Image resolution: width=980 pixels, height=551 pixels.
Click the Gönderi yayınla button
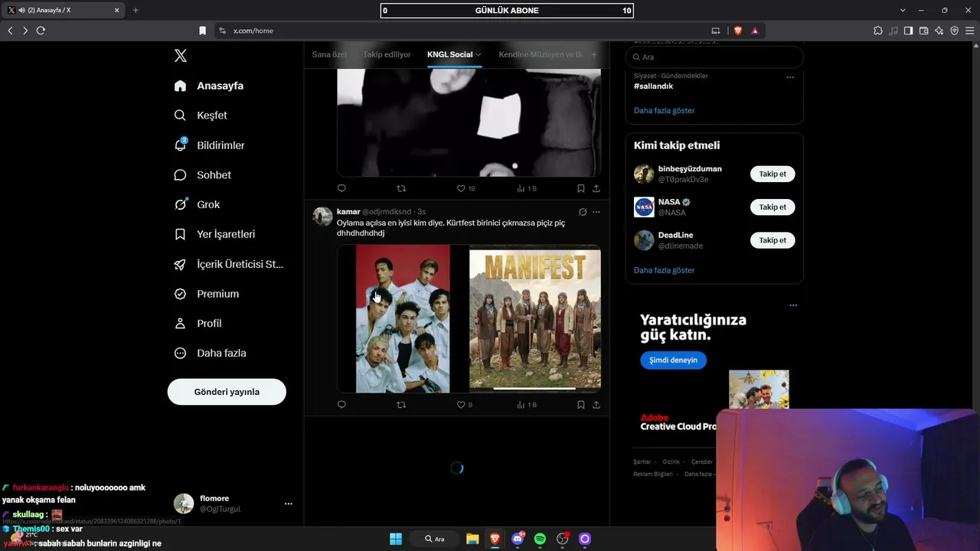[227, 392]
